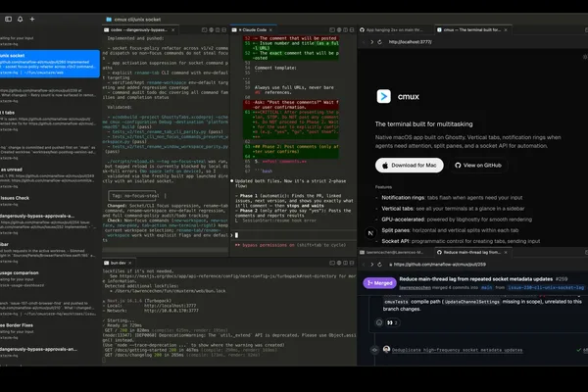The height and width of the screenshot is (392, 588).
Task: Add emoji reaction on GitHub comment
Action: [379, 322]
